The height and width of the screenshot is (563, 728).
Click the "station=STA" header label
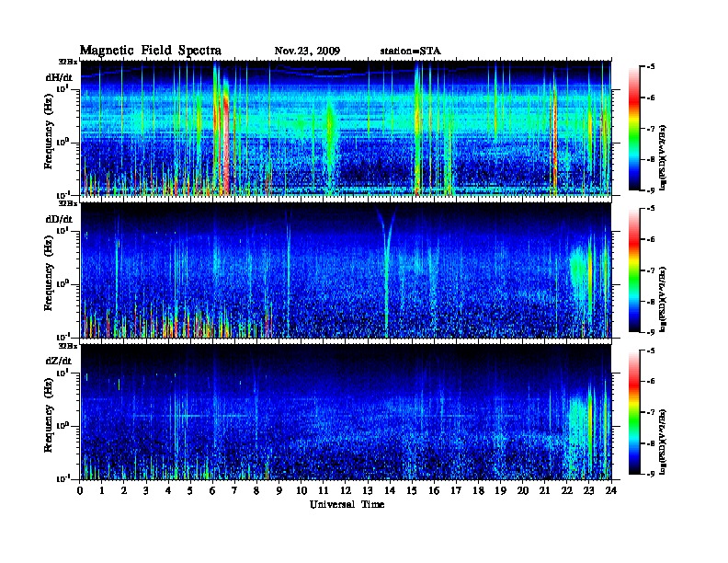[410, 52]
